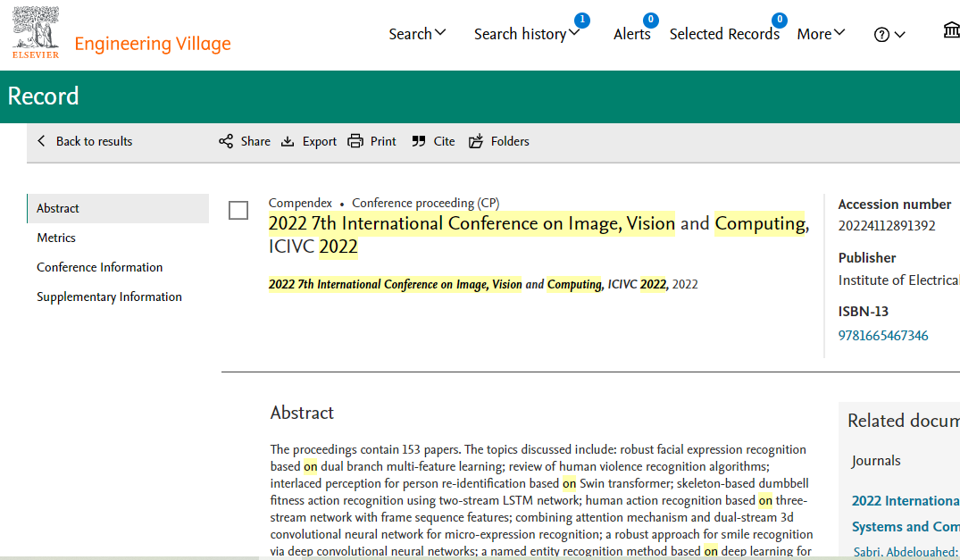Click the italic conference source line
Screen dimensions: 960x560
(483, 285)
